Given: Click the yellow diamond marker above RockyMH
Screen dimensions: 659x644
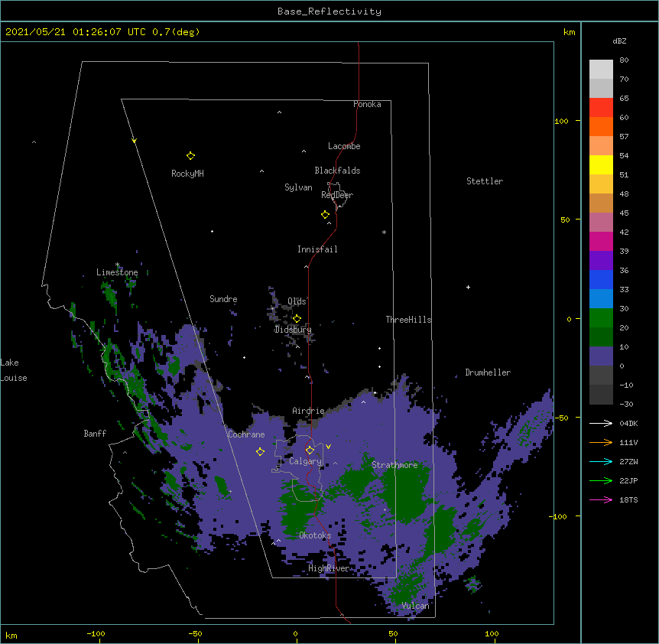Looking at the screenshot, I should pos(190,156).
